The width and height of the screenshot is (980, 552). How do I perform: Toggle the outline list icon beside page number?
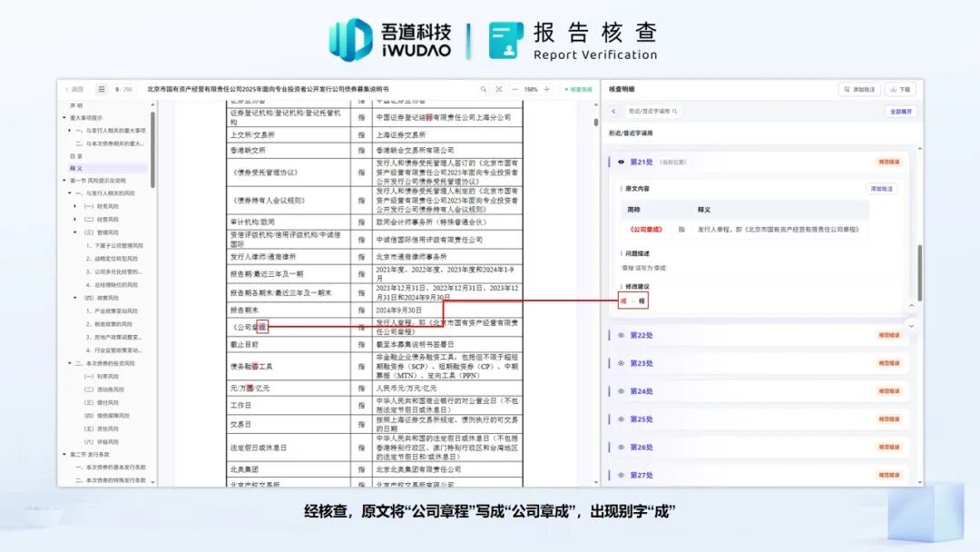click(x=102, y=89)
